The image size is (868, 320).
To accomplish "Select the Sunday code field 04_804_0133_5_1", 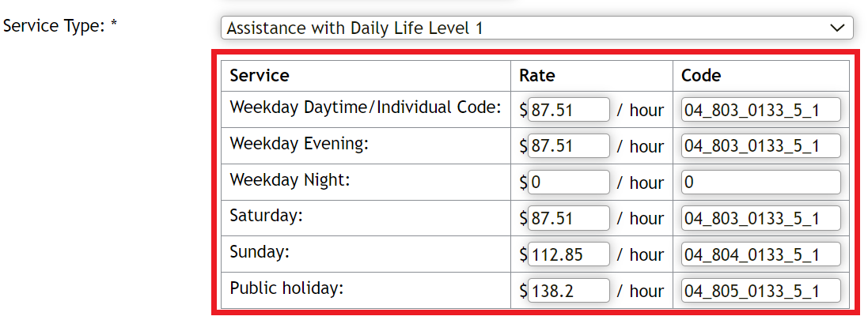I will [760, 254].
